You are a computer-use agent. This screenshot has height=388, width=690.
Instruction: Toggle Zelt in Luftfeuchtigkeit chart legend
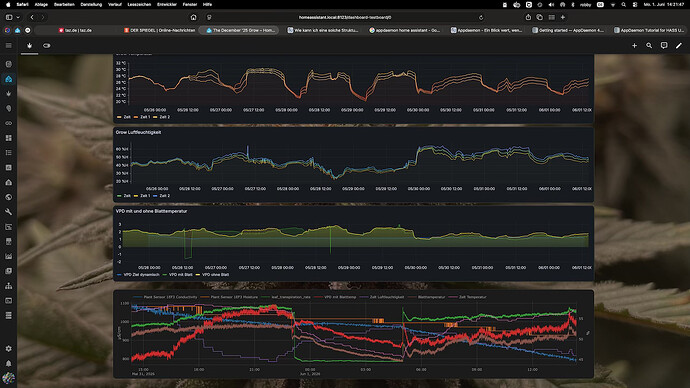(x=124, y=196)
